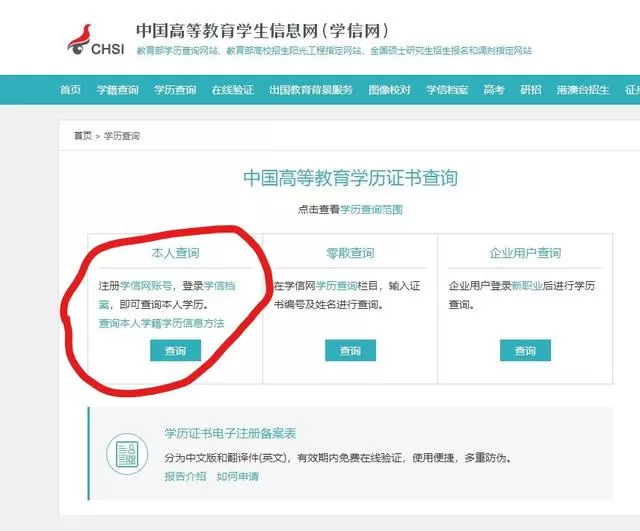The image size is (640, 531).
Task: Click the 企业用户查询 heading
Action: [525, 253]
